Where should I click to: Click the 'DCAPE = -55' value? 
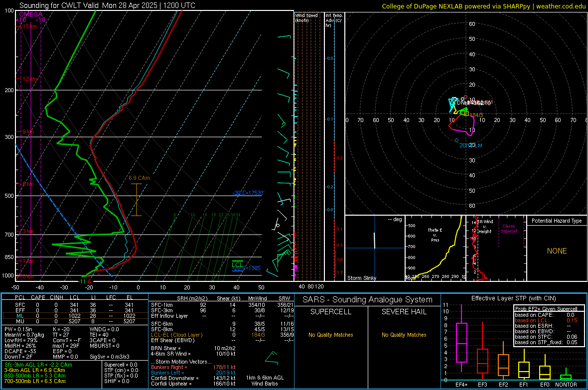point(20,351)
